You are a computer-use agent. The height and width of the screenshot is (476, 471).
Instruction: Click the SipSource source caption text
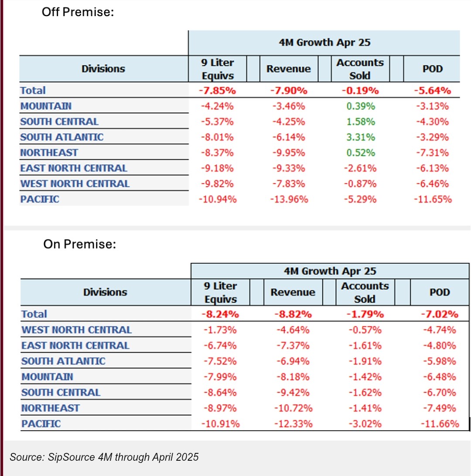click(104, 457)
